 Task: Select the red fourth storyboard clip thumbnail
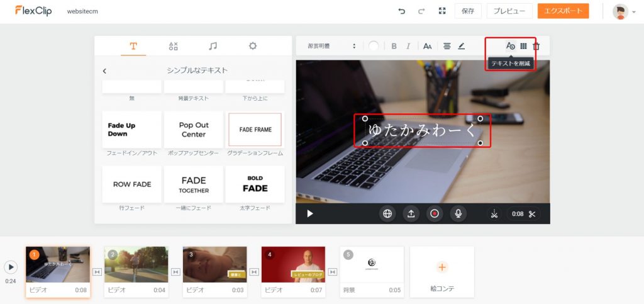[x=293, y=264]
